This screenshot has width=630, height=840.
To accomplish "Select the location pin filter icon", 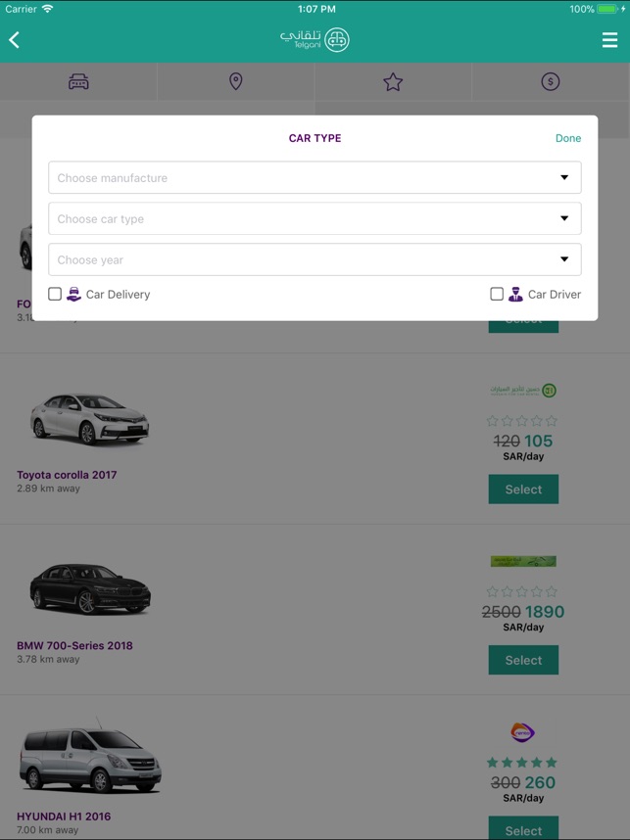I will pos(235,81).
